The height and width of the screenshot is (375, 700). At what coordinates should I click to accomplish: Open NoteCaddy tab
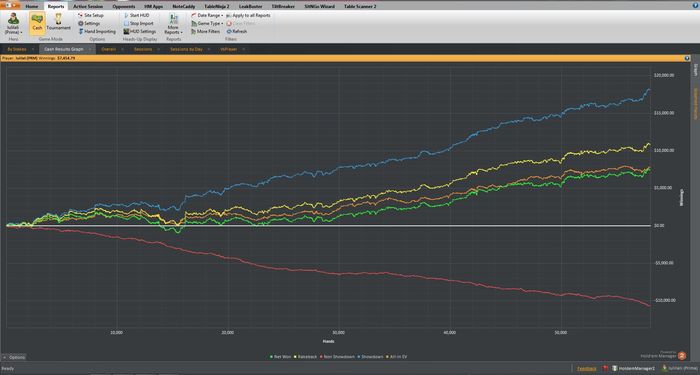[184, 7]
